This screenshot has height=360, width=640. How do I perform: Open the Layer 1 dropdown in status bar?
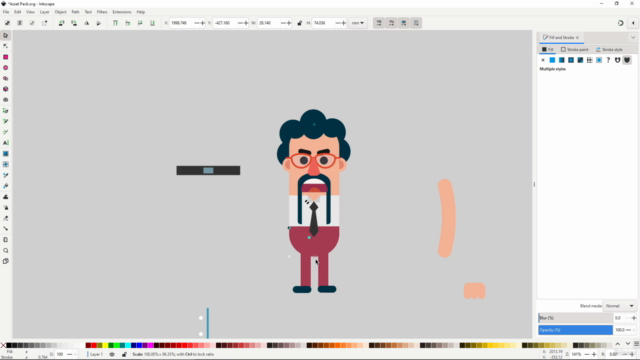[x=96, y=354]
